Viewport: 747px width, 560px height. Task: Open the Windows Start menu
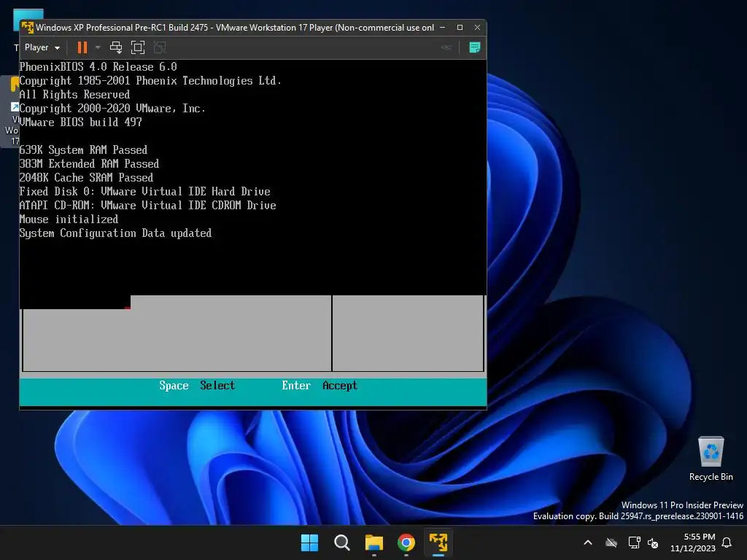309,542
